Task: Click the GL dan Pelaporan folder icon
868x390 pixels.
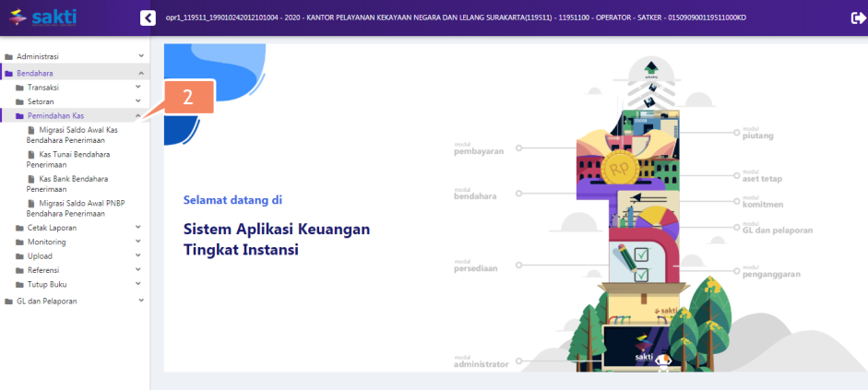Action: (8, 301)
